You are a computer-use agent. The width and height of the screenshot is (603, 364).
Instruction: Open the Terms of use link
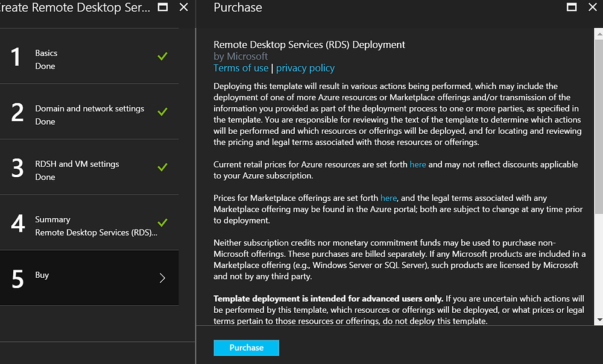click(241, 68)
